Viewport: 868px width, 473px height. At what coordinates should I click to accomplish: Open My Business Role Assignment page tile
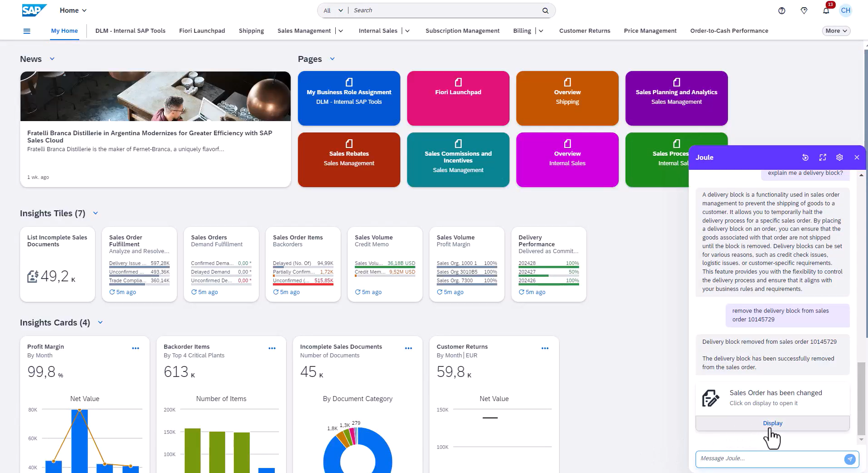point(349,98)
